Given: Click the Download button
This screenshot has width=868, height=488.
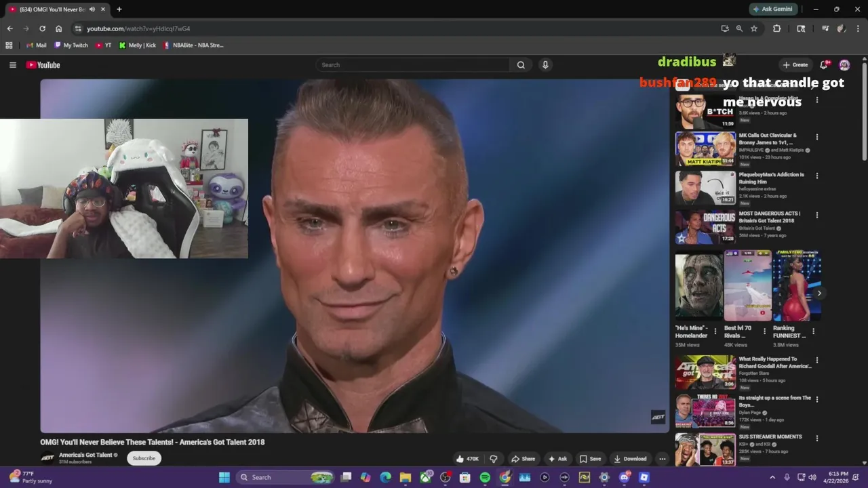Looking at the screenshot, I should 631,459.
